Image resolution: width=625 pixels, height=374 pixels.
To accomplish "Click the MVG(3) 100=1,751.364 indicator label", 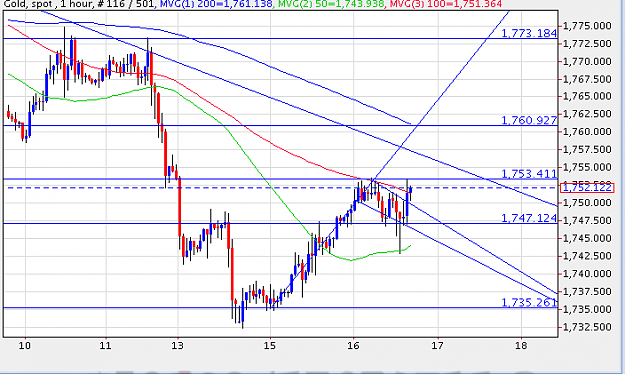I will [445, 4].
